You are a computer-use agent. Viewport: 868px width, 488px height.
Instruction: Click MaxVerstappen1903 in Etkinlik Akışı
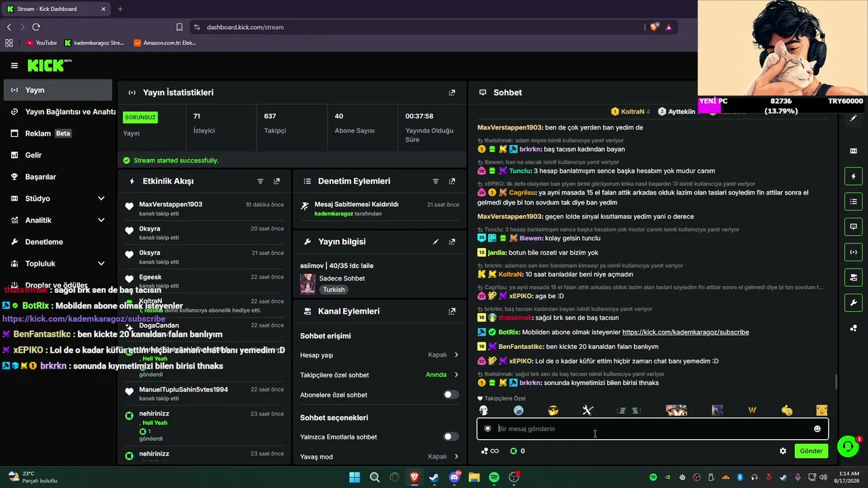tap(170, 205)
